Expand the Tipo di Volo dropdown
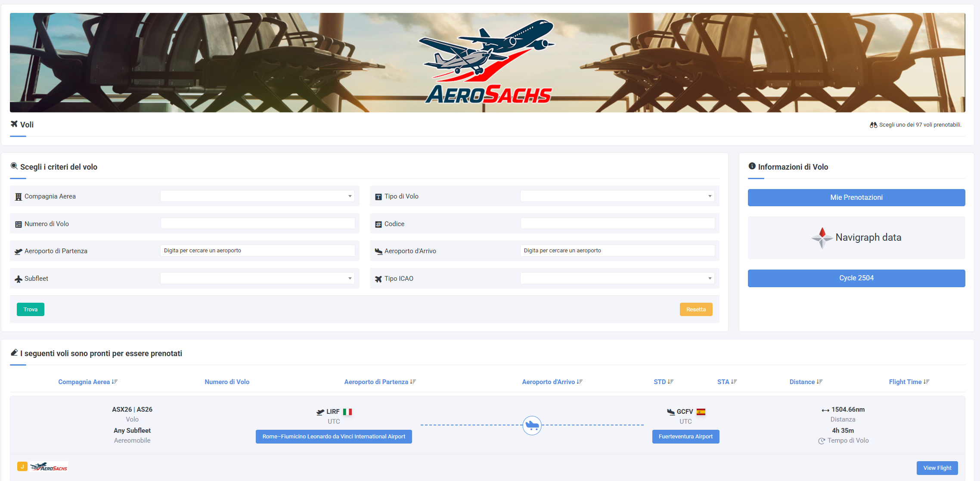Viewport: 980px width, 481px height. (617, 196)
